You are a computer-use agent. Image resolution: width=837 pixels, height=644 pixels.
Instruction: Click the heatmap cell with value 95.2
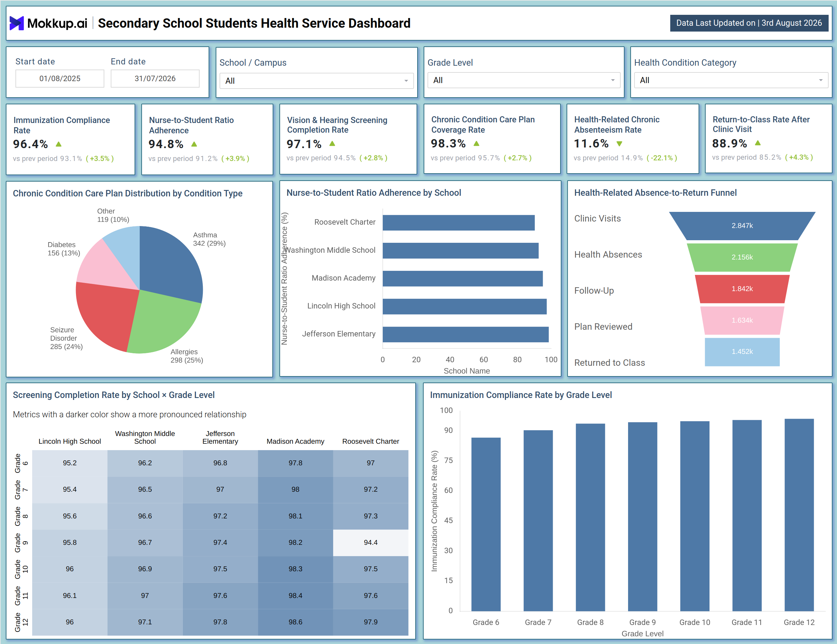click(x=70, y=463)
